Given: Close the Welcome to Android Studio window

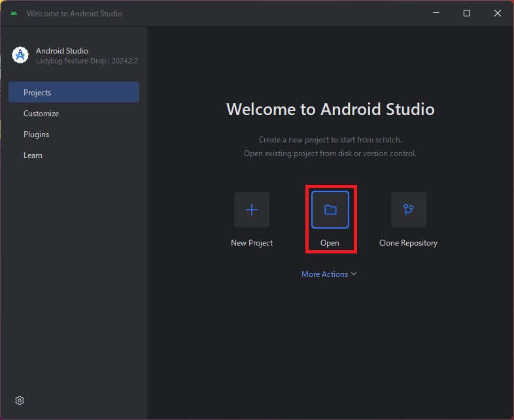Looking at the screenshot, I should tap(498, 13).
